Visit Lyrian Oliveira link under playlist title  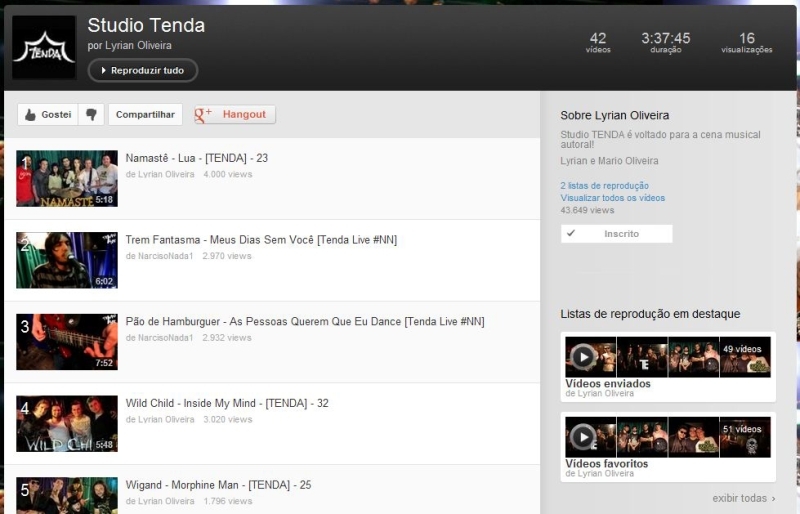click(138, 45)
